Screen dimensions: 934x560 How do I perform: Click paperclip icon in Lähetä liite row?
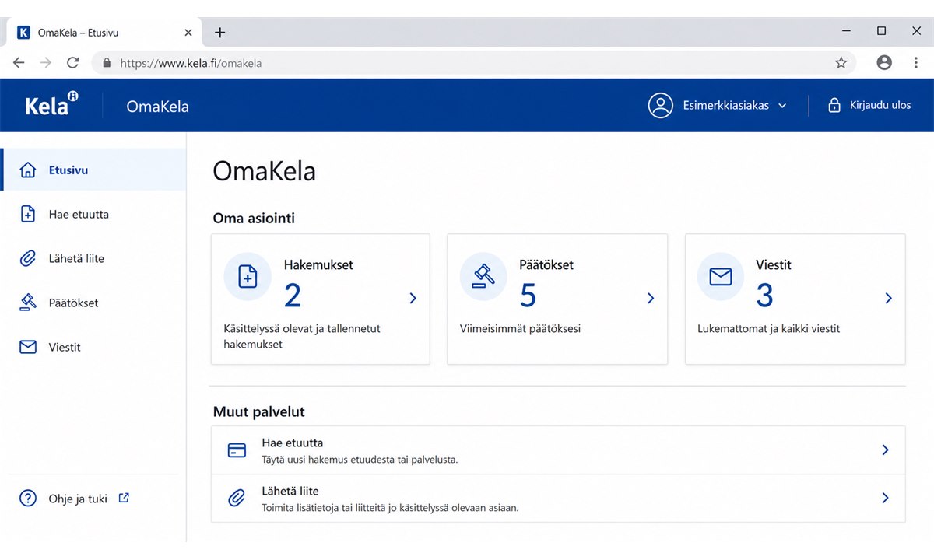[x=237, y=499]
